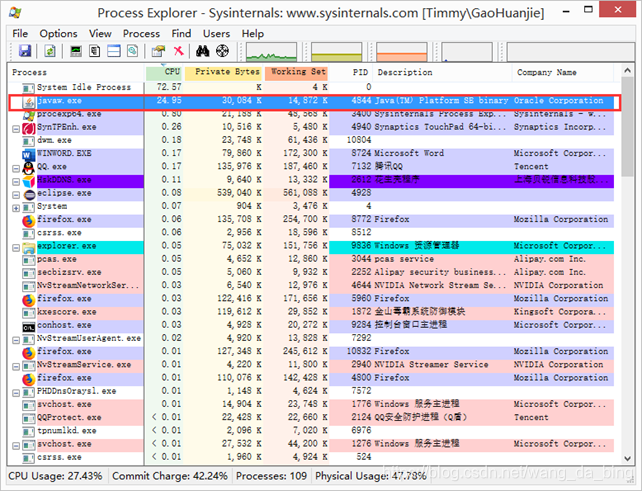This screenshot has height=491, width=642.
Task: Click Processes: 109 in status bar
Action: click(x=271, y=476)
